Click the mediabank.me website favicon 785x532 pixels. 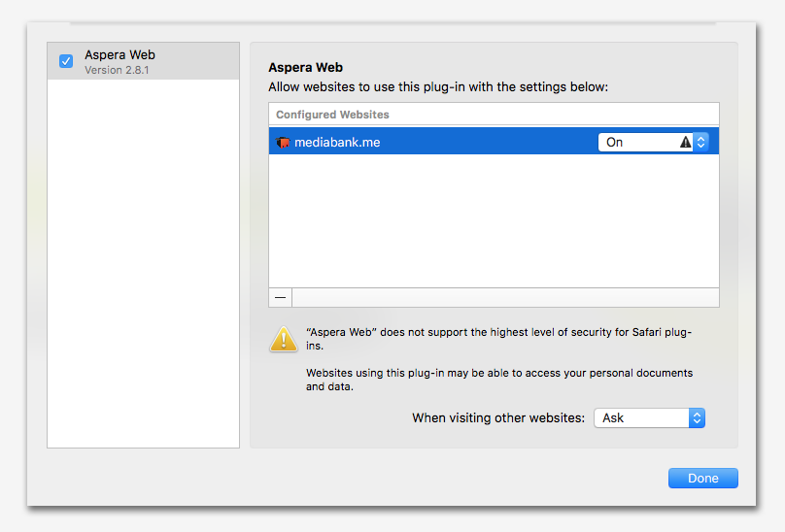point(283,142)
